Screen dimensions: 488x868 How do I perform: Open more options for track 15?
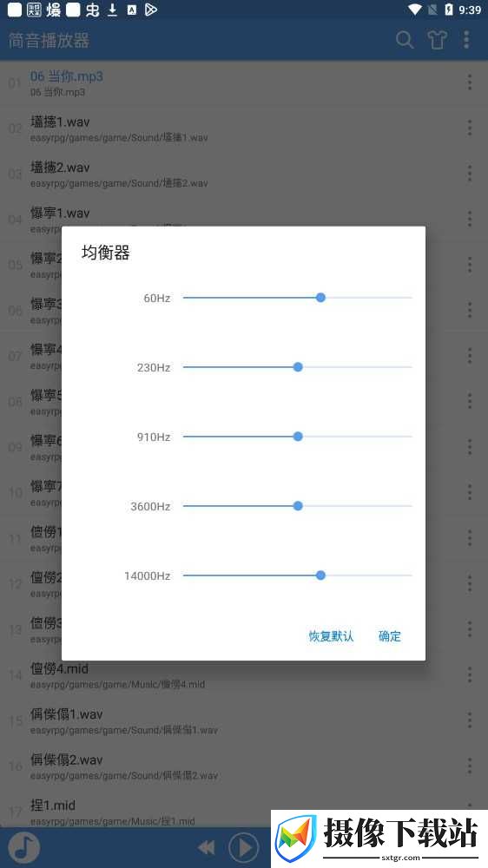(x=470, y=720)
